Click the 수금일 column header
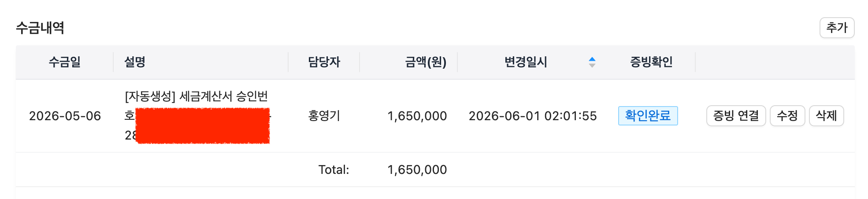The image size is (868, 199). pyautogui.click(x=64, y=62)
